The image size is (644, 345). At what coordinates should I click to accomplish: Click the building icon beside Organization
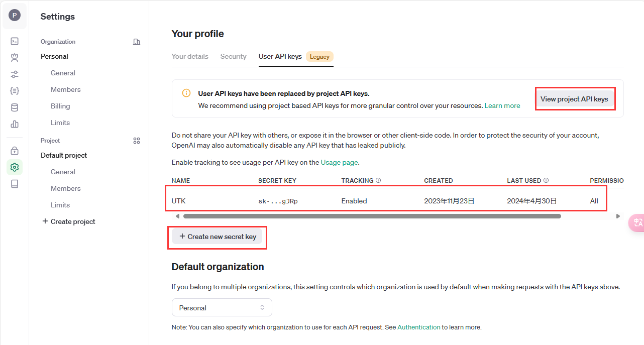click(x=136, y=42)
